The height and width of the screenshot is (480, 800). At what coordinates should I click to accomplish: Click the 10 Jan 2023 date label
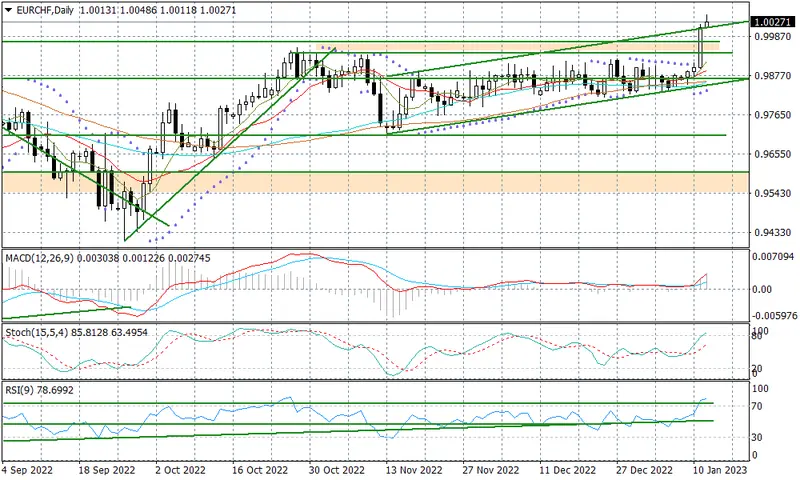coord(720,470)
